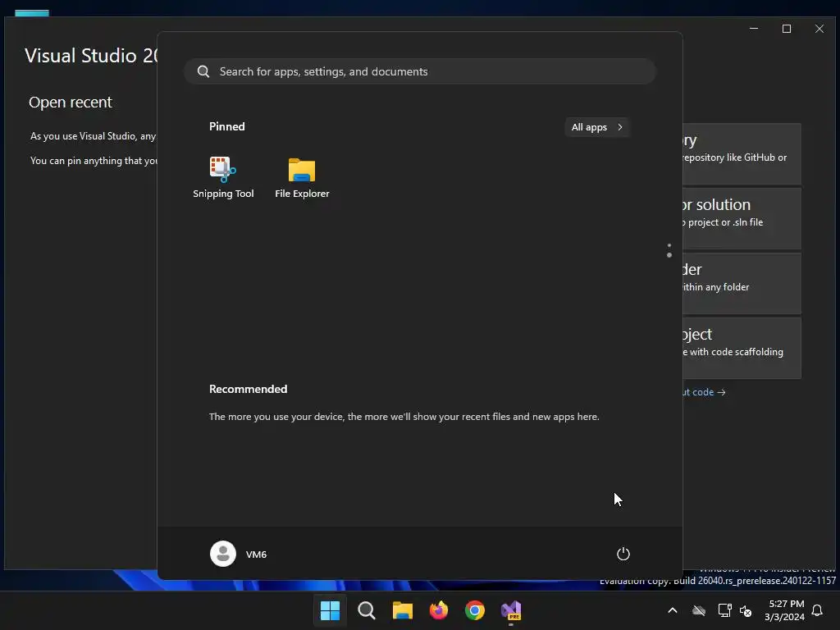Viewport: 840px width, 630px height.
Task: Open File Explorer from the taskbar
Action: pyautogui.click(x=402, y=610)
